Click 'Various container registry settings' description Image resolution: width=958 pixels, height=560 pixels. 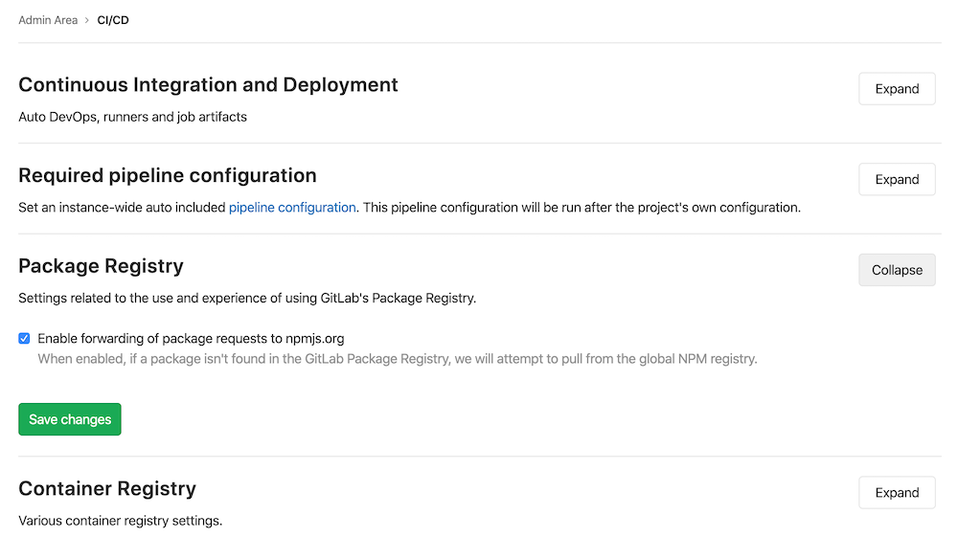121,521
